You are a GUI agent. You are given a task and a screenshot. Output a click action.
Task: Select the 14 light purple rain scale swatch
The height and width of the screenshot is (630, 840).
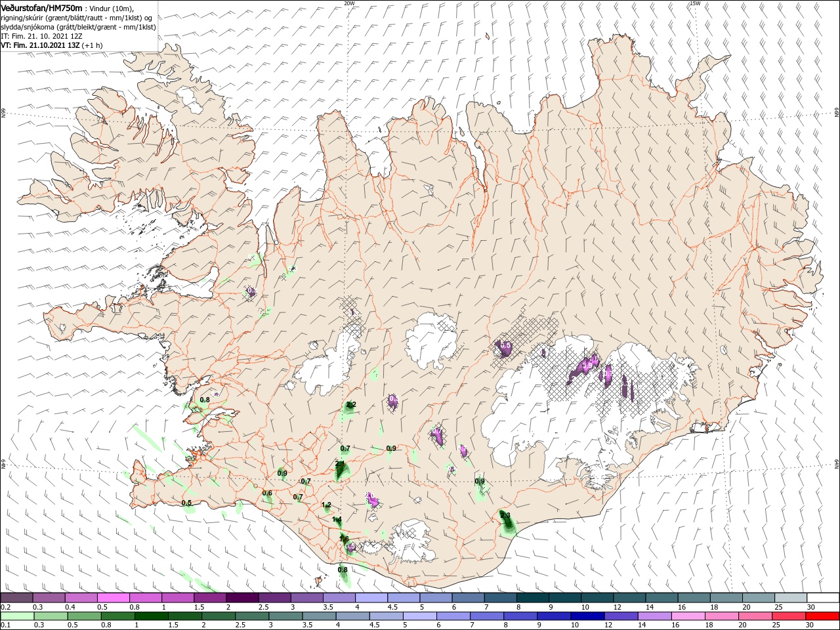[655, 616]
